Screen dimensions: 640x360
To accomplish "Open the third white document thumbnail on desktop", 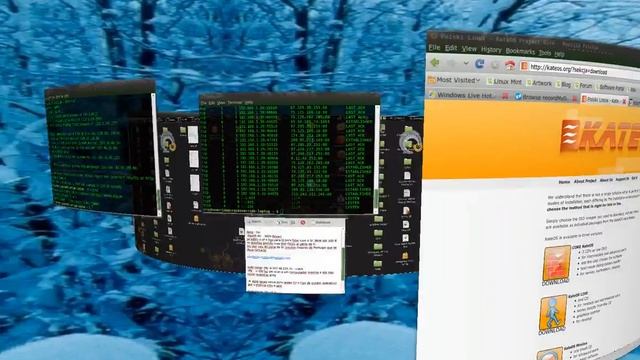I will [195, 183].
